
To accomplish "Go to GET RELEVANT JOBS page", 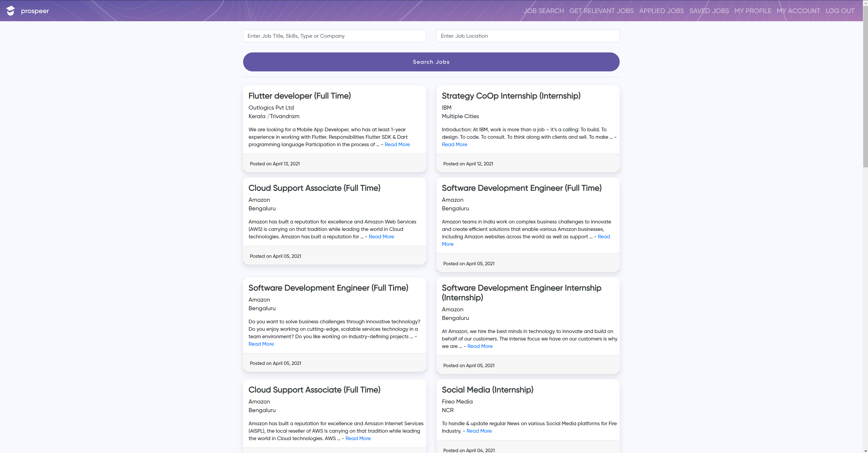I will [x=601, y=11].
